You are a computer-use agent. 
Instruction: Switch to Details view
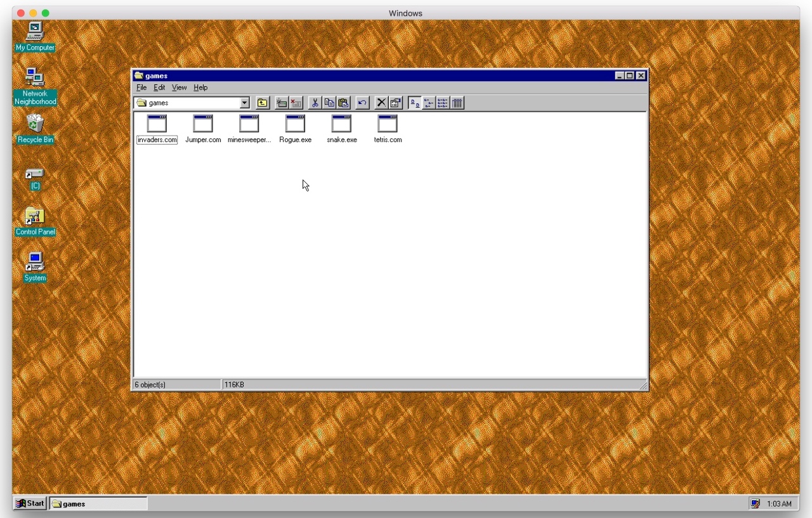point(457,103)
